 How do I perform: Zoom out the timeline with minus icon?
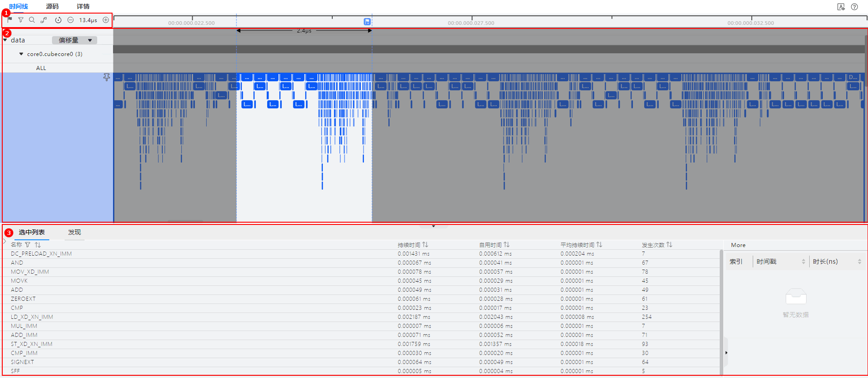click(71, 20)
